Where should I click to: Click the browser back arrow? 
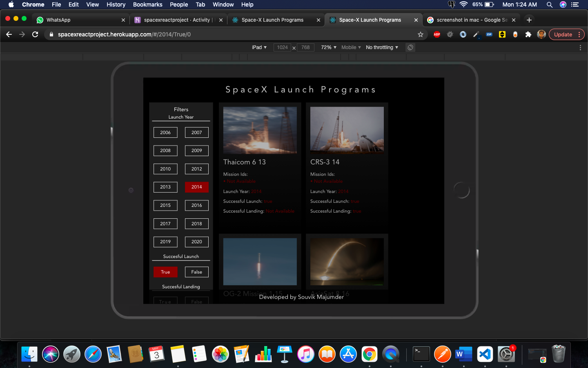click(x=9, y=34)
